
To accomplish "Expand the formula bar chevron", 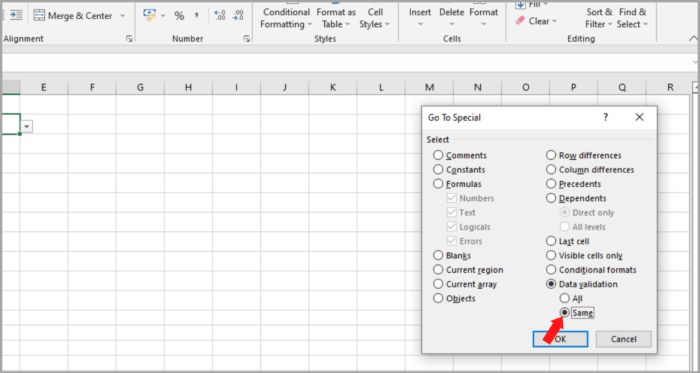I will point(695,62).
